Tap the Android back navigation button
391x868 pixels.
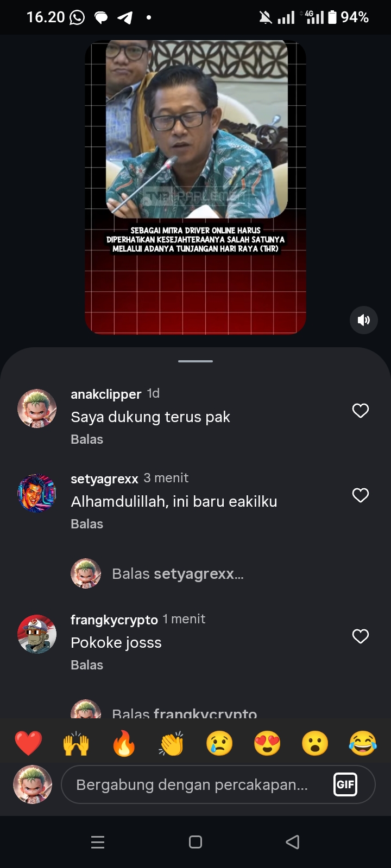(293, 842)
